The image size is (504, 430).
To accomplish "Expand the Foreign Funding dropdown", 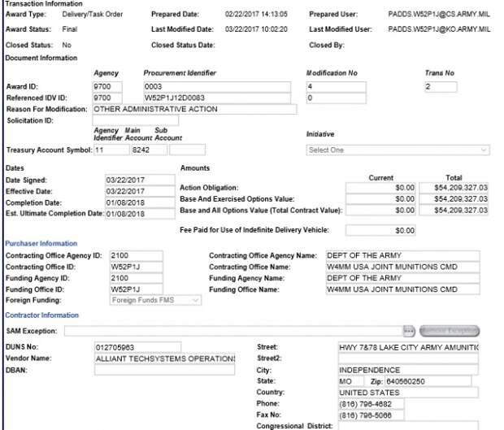I will click(155, 300).
